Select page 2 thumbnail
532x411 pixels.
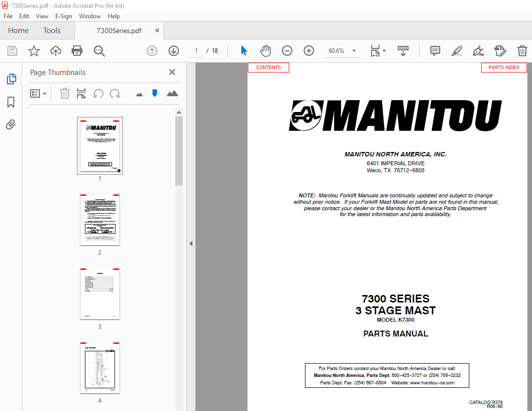[100, 220]
